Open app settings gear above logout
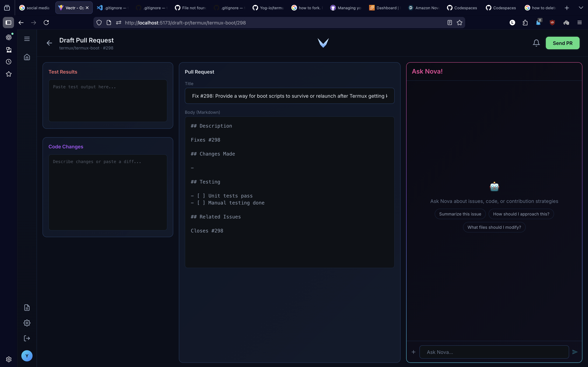 click(x=27, y=323)
